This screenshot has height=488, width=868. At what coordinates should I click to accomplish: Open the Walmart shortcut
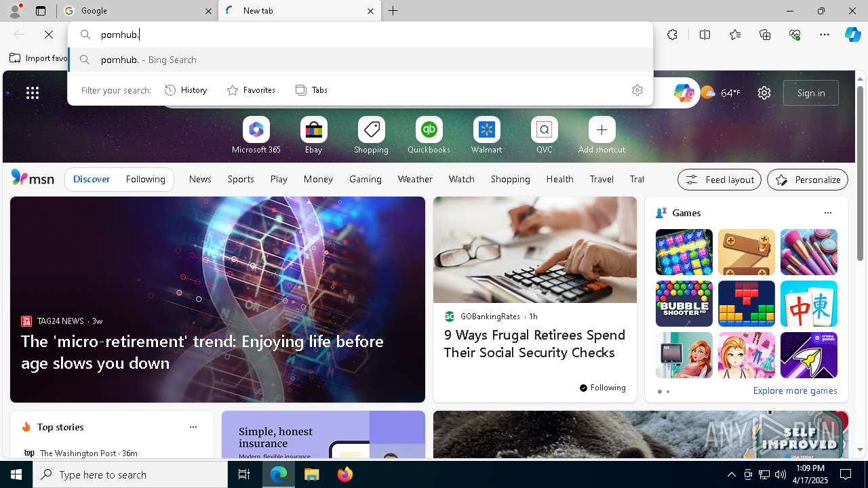click(486, 136)
